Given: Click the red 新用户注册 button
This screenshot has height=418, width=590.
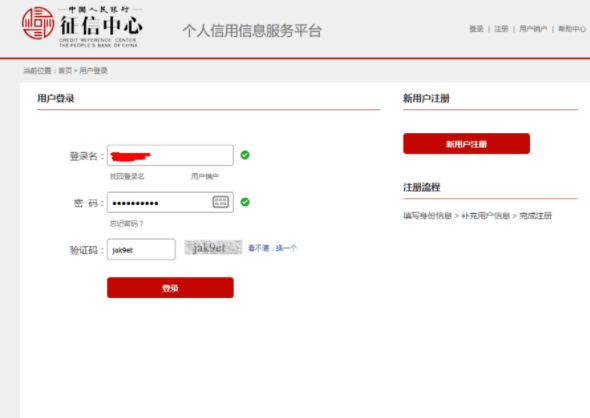Looking at the screenshot, I should (466, 144).
